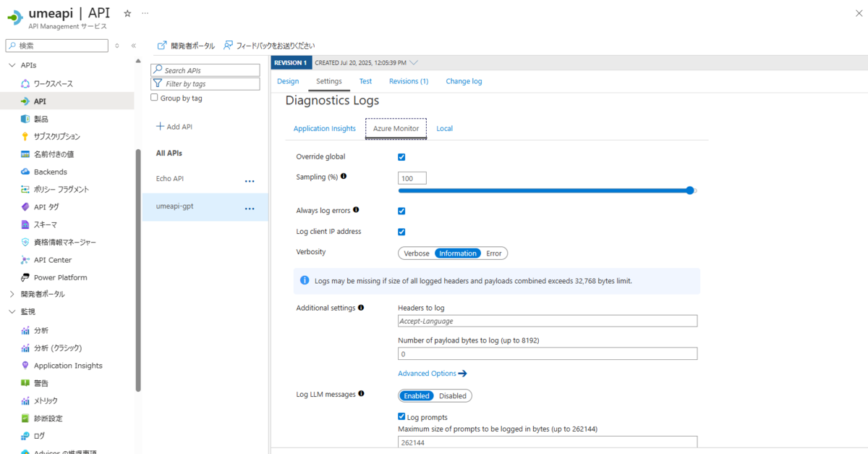Click the metrics (メトリック) icon
This screenshot has height=454, width=868.
[x=25, y=400]
